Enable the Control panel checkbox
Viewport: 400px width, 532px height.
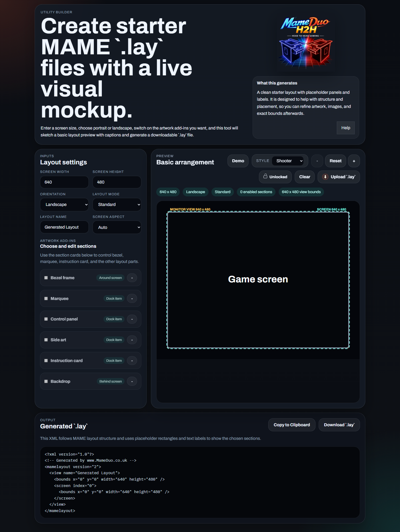pos(46,319)
